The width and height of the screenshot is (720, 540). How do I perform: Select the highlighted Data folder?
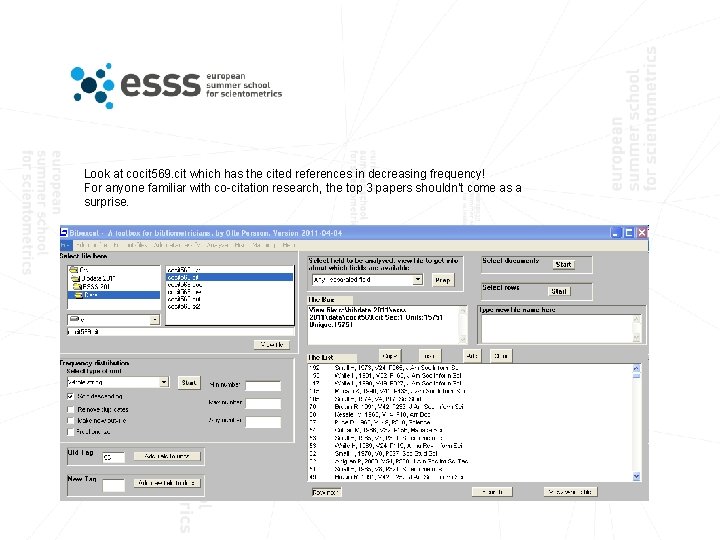tap(114, 295)
